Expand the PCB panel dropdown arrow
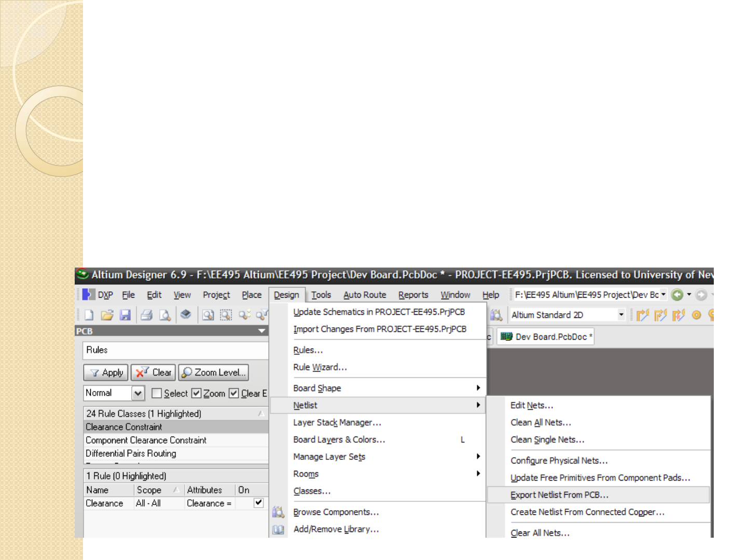Image resolution: width=747 pixels, height=560 pixels. (261, 331)
